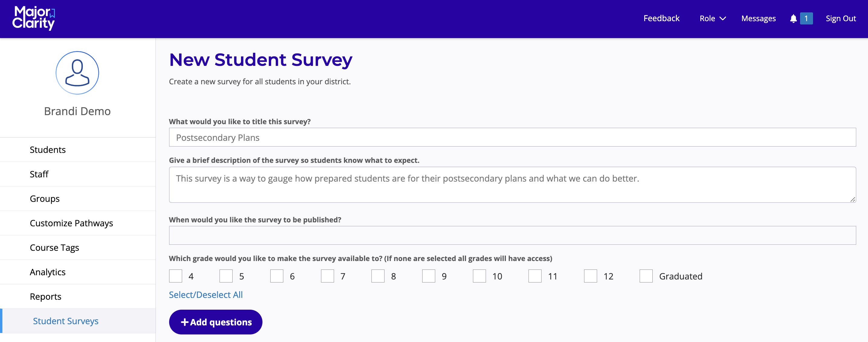
Task: Open the Feedback link
Action: [661, 18]
